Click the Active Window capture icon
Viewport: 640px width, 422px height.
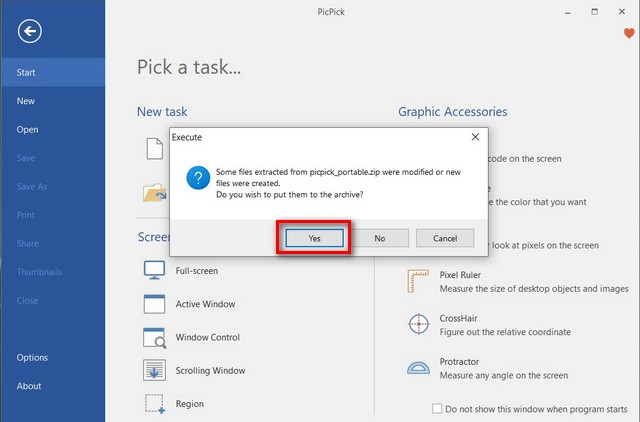pyautogui.click(x=154, y=304)
